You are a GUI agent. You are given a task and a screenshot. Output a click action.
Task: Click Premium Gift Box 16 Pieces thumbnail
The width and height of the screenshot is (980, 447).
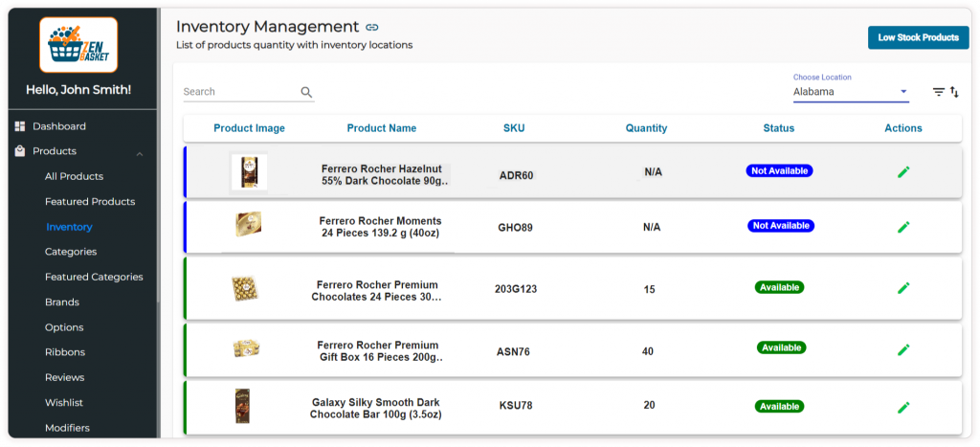point(246,348)
